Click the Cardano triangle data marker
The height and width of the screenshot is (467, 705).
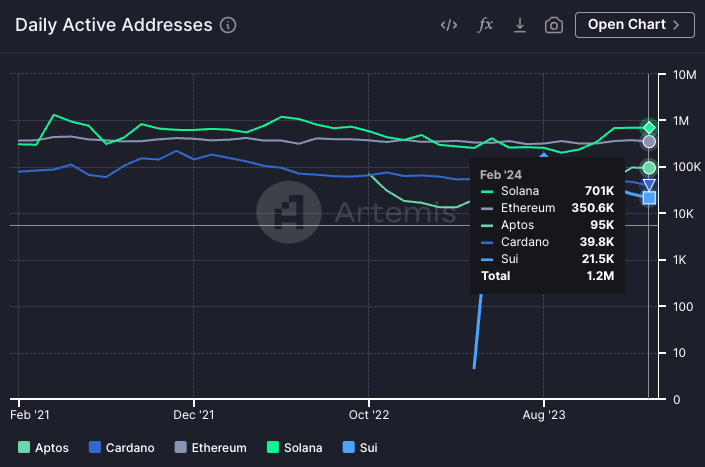[649, 184]
